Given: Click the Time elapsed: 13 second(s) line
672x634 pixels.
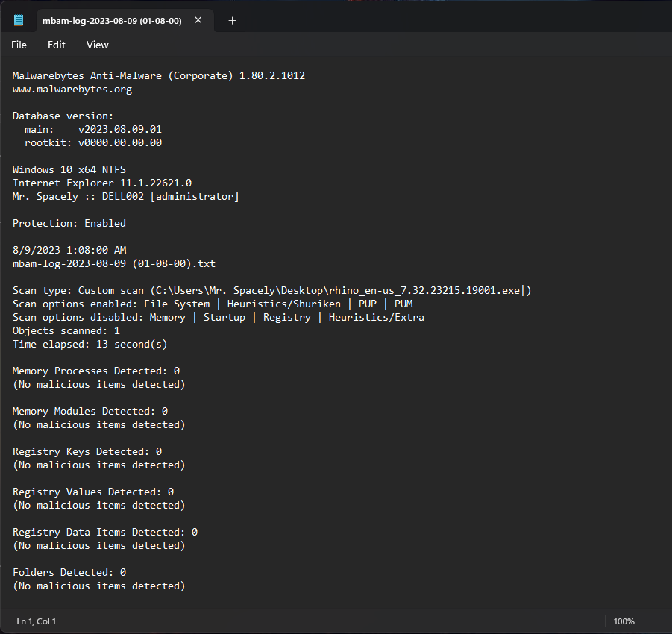Looking at the screenshot, I should click(x=90, y=344).
